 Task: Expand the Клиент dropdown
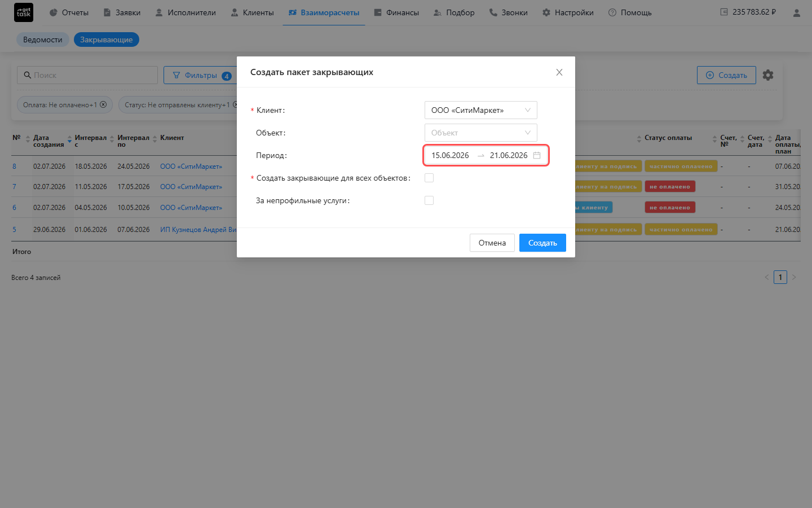click(x=481, y=110)
